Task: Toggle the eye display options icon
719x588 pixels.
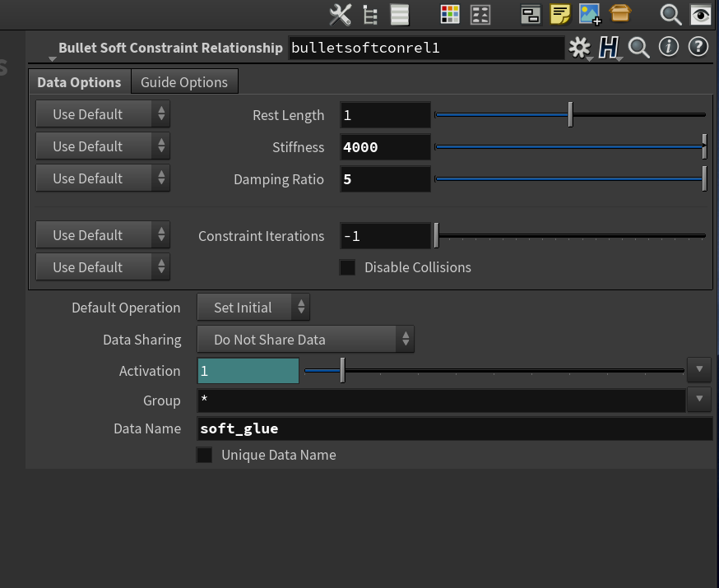Action: pyautogui.click(x=700, y=15)
